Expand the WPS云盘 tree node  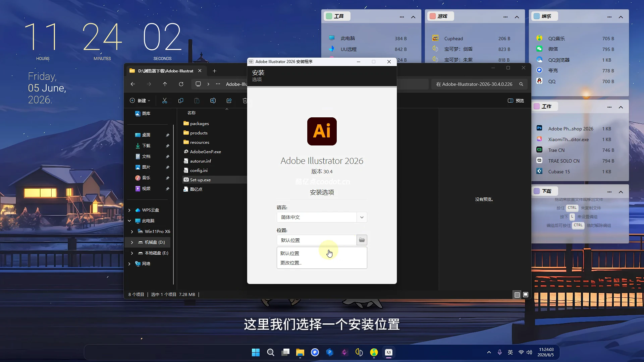129,210
